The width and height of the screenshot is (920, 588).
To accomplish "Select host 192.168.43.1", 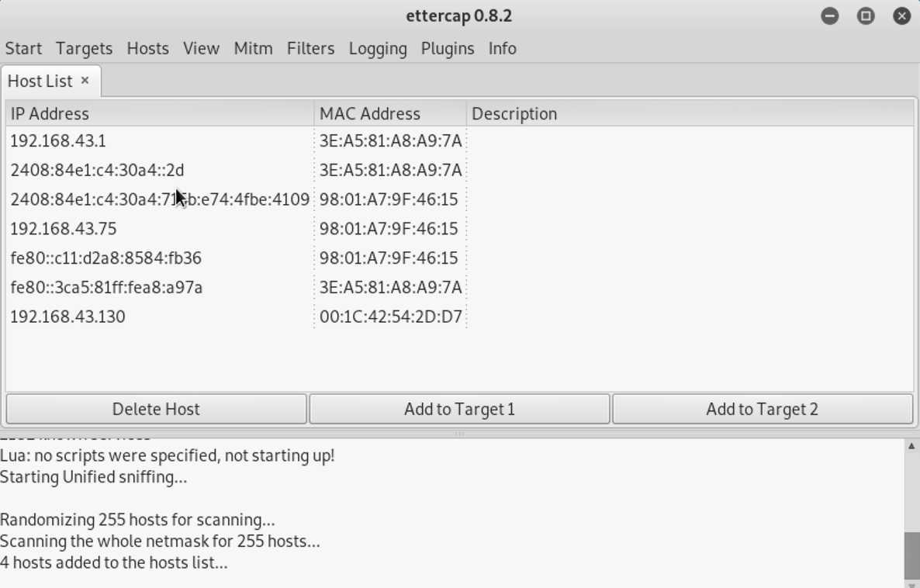I will click(x=459, y=141).
